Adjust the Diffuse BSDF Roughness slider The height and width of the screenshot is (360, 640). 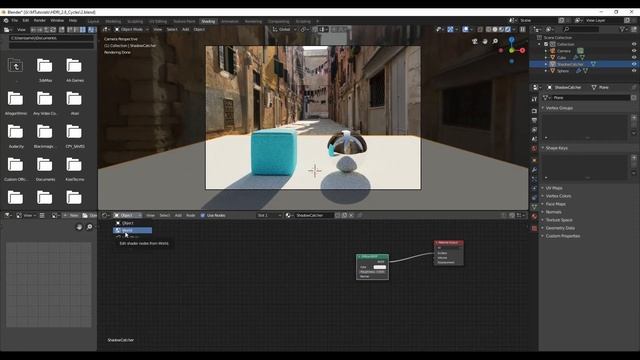click(372, 272)
